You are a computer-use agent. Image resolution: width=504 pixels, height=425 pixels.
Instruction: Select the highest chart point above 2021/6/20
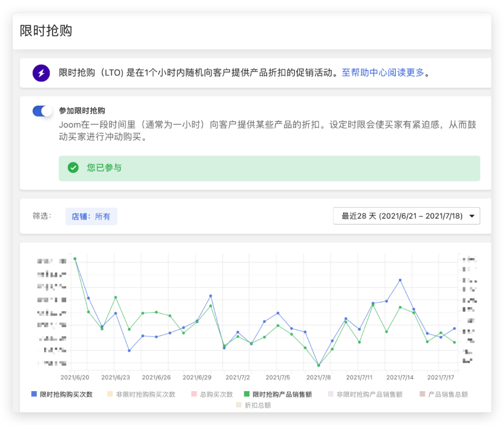[x=75, y=258]
